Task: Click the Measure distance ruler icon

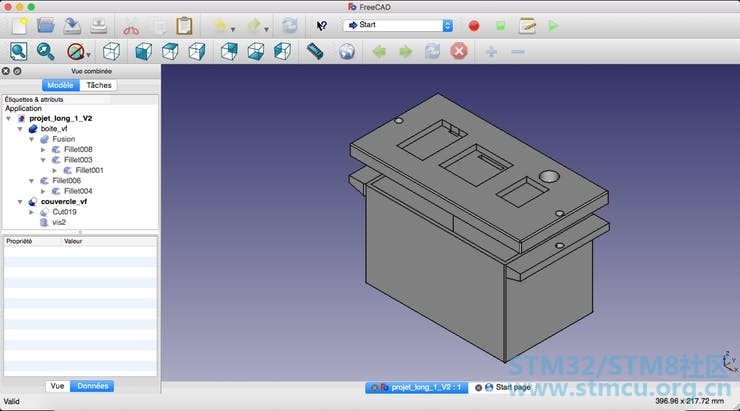Action: click(315, 51)
